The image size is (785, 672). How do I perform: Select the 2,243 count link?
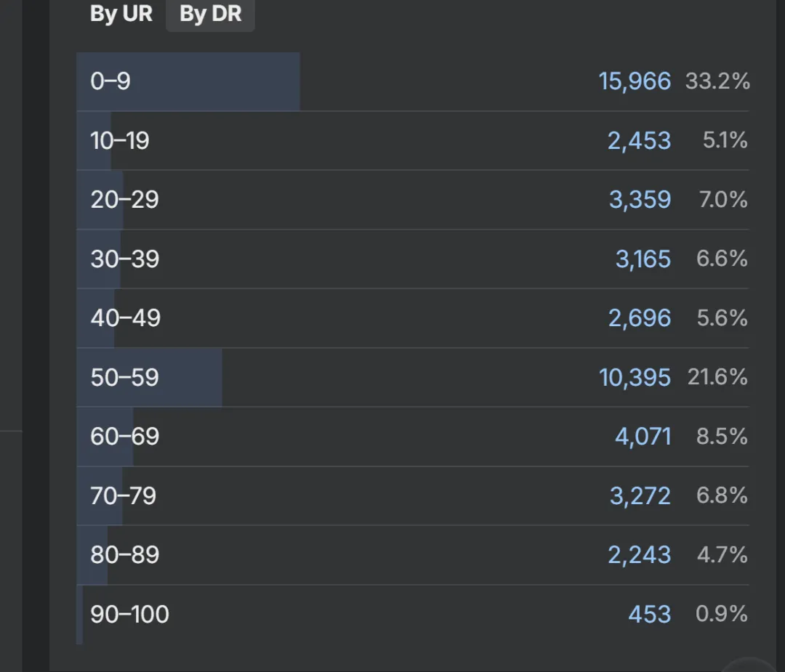click(x=639, y=555)
